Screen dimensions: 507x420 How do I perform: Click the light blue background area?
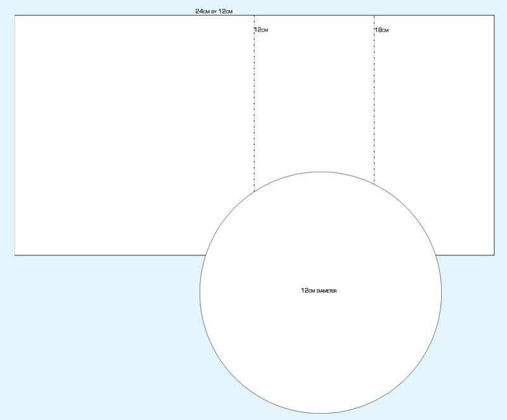pos(63,348)
